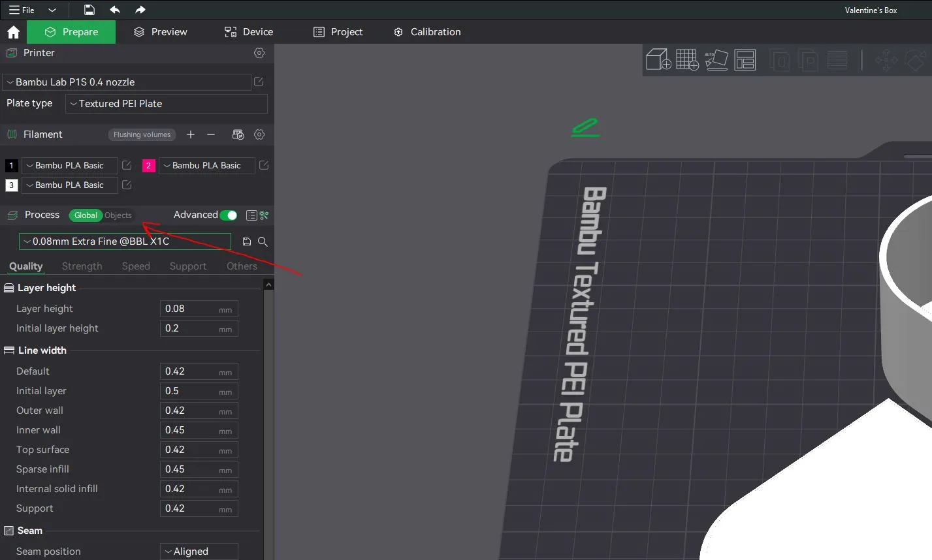Save the project with the disk icon
The width and height of the screenshot is (932, 560).
click(x=89, y=10)
